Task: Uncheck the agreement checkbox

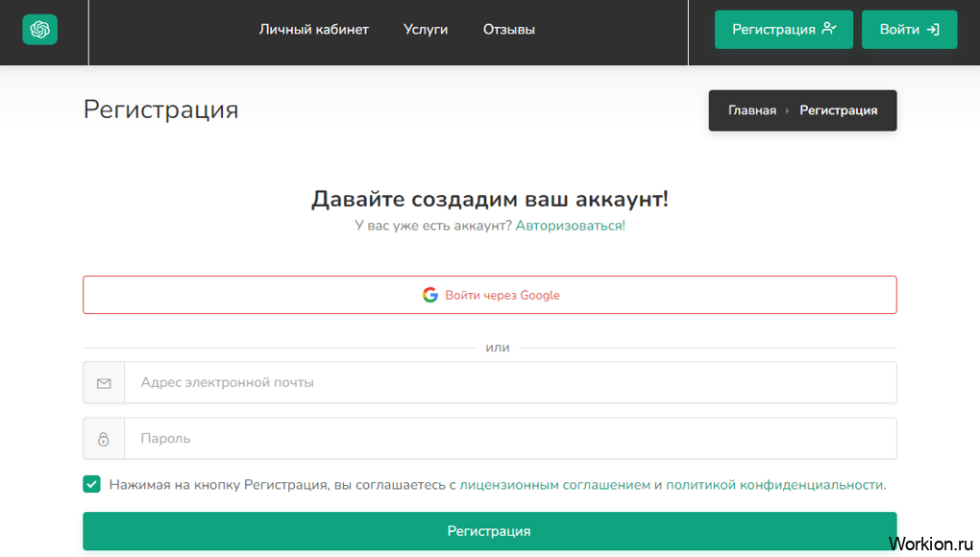Action: tap(91, 484)
